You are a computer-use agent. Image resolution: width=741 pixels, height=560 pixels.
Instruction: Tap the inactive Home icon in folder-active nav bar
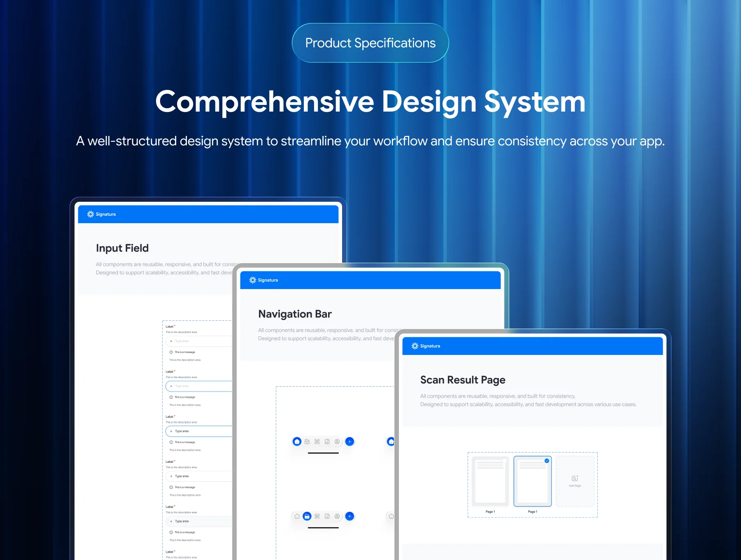[x=297, y=516]
